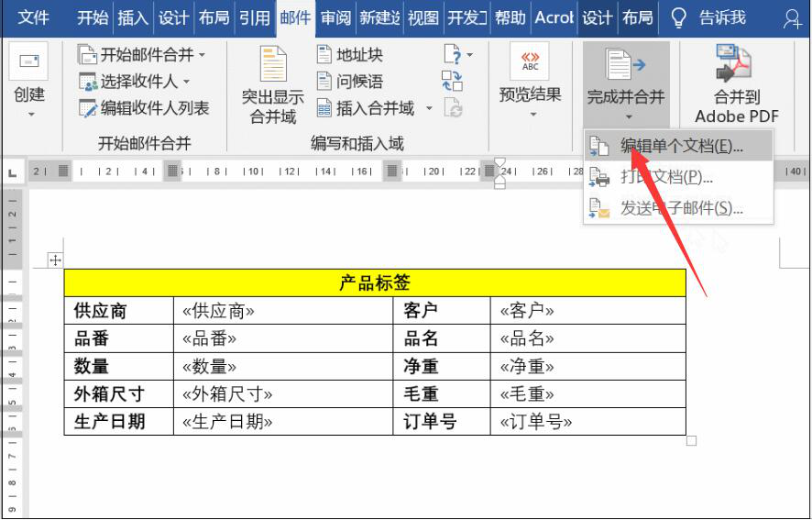Image resolution: width=812 pixels, height=520 pixels.
Task: Click the «净重» merge field
Action: pyautogui.click(x=527, y=367)
